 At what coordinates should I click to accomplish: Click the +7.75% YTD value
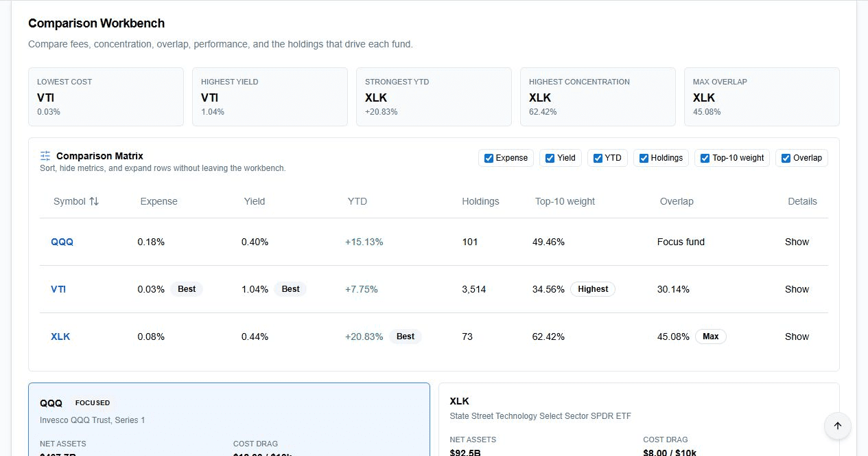362,289
